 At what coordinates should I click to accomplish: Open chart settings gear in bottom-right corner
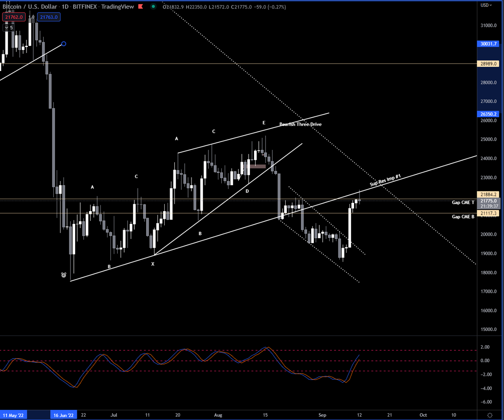[490, 415]
